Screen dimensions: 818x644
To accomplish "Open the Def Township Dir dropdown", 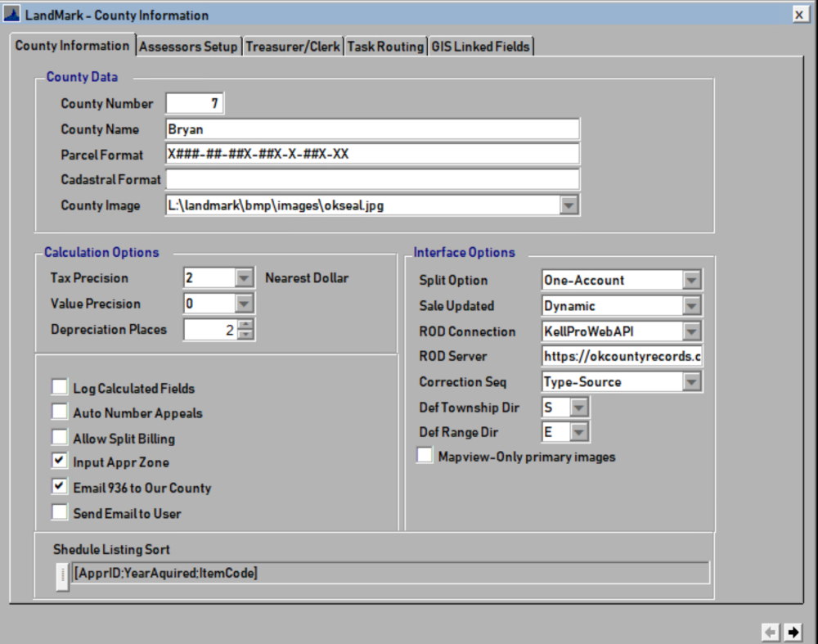I will pos(578,407).
